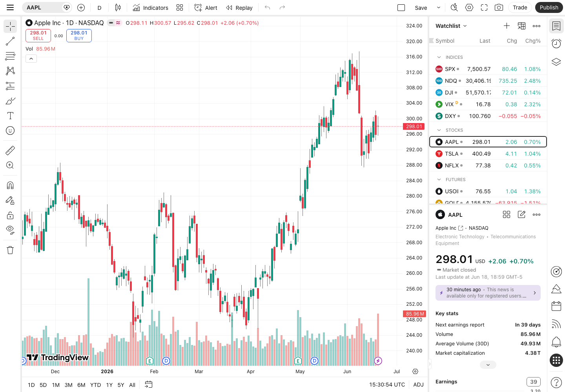Collapse the INDICES watchlist section
565x392 pixels.
tap(439, 57)
